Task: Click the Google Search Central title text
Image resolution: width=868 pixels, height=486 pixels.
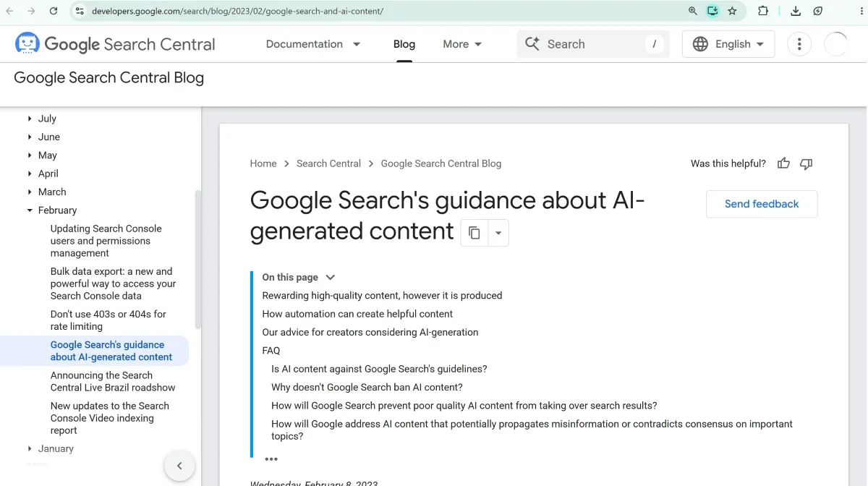Action: click(130, 44)
